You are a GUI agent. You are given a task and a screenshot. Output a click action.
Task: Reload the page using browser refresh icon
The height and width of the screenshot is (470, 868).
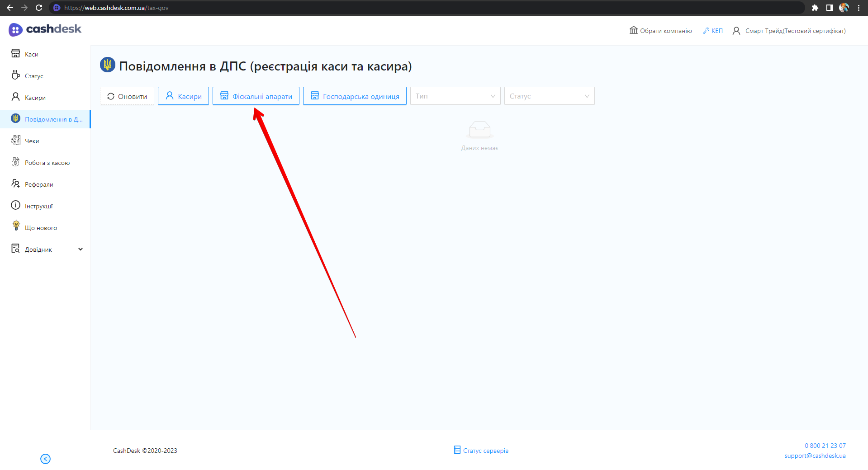coord(39,8)
